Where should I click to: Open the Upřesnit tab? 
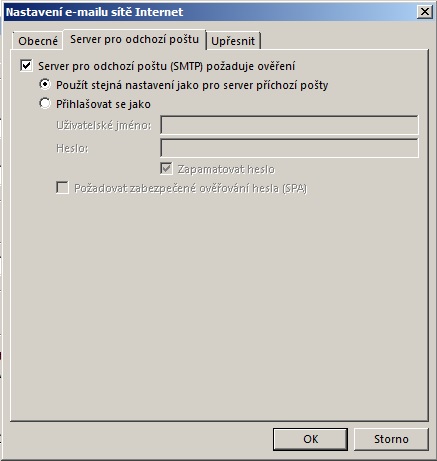click(x=233, y=41)
